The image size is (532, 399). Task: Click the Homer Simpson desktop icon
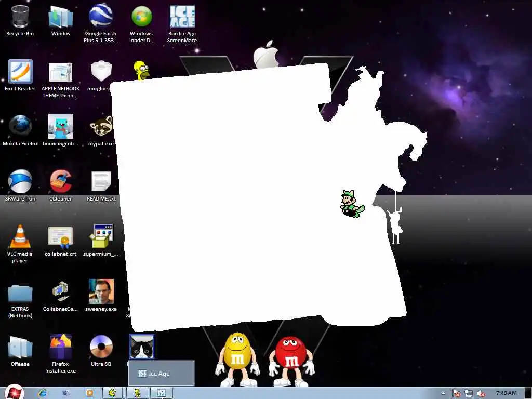point(141,70)
